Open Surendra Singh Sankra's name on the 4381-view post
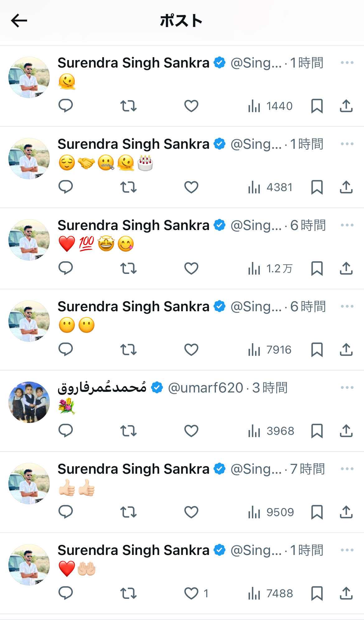Image resolution: width=364 pixels, height=620 pixels. pos(133,144)
